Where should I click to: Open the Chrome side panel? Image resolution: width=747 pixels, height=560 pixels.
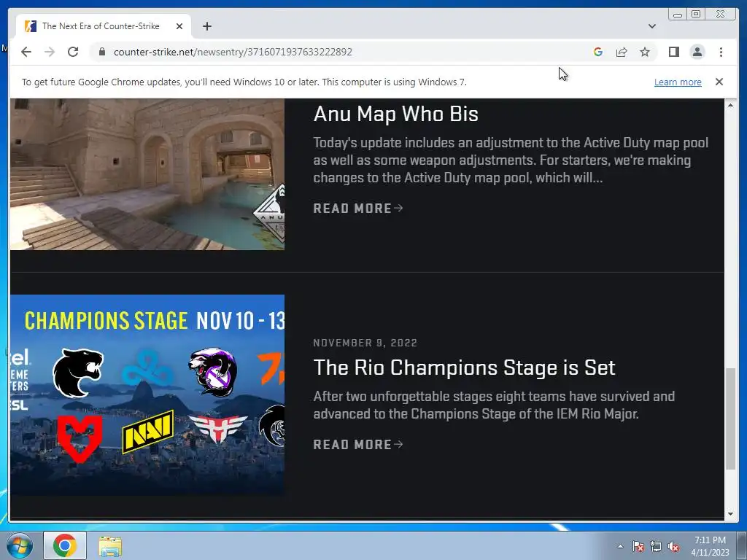pos(673,52)
